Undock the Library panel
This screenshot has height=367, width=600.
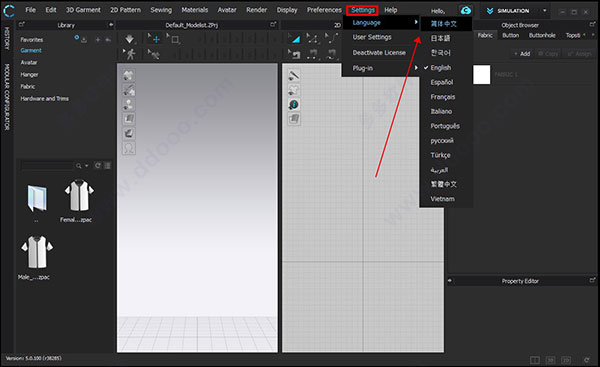pyautogui.click(x=21, y=24)
